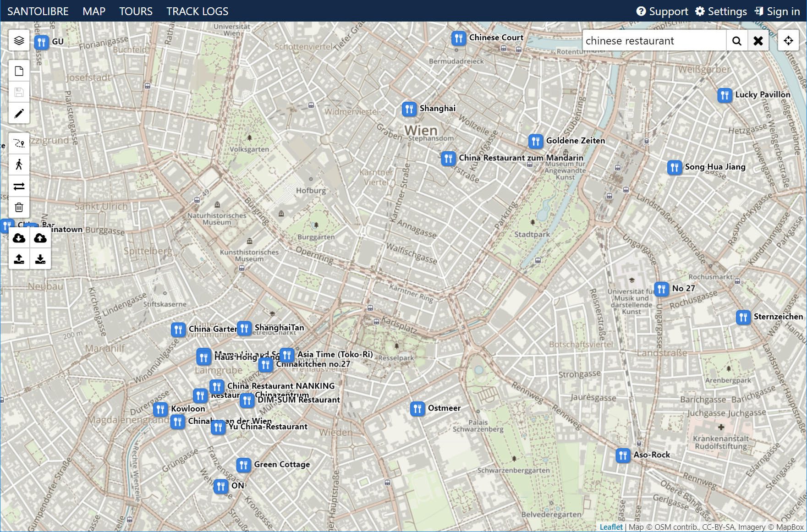The width and height of the screenshot is (807, 532).
Task: Select China Restaurant zum Mandarin marker
Action: click(x=449, y=159)
